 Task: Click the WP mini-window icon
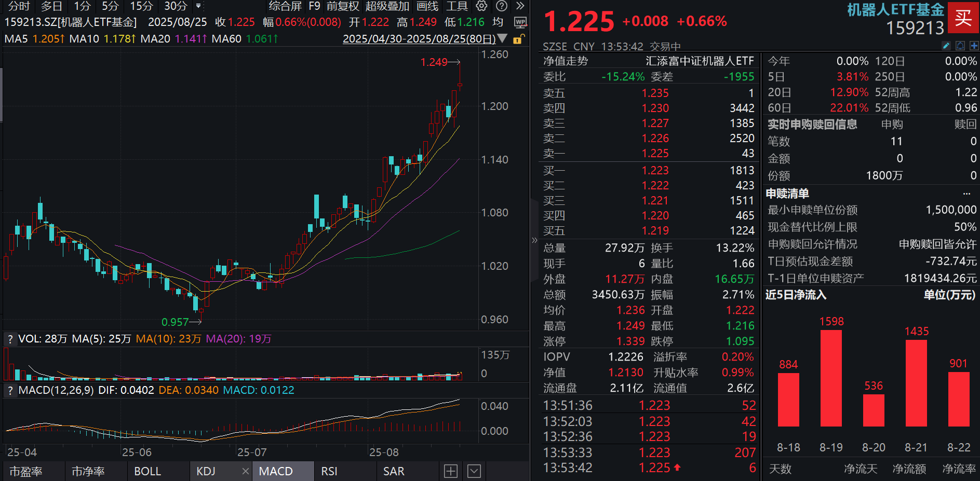coord(520,22)
